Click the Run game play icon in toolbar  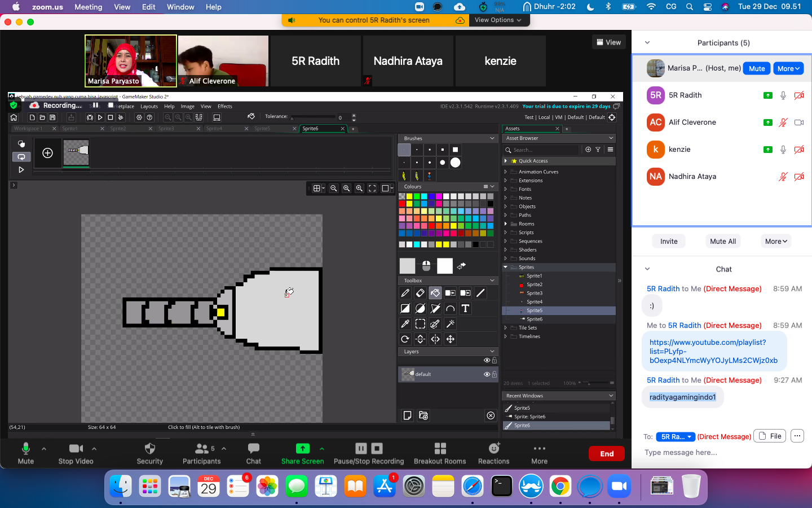click(x=100, y=117)
